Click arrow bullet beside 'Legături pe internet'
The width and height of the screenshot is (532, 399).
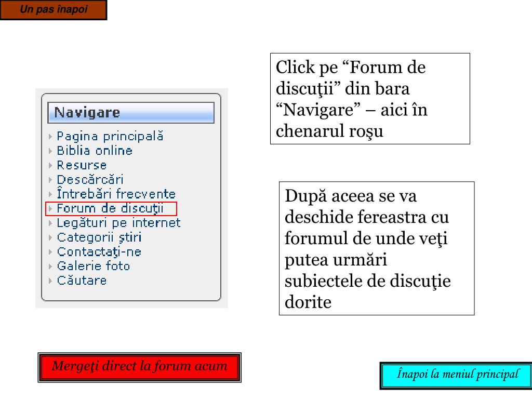pos(50,223)
